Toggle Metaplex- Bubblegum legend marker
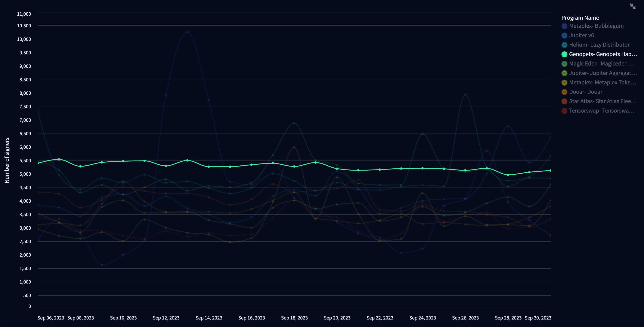Image resolution: width=644 pixels, height=327 pixels. pos(564,26)
